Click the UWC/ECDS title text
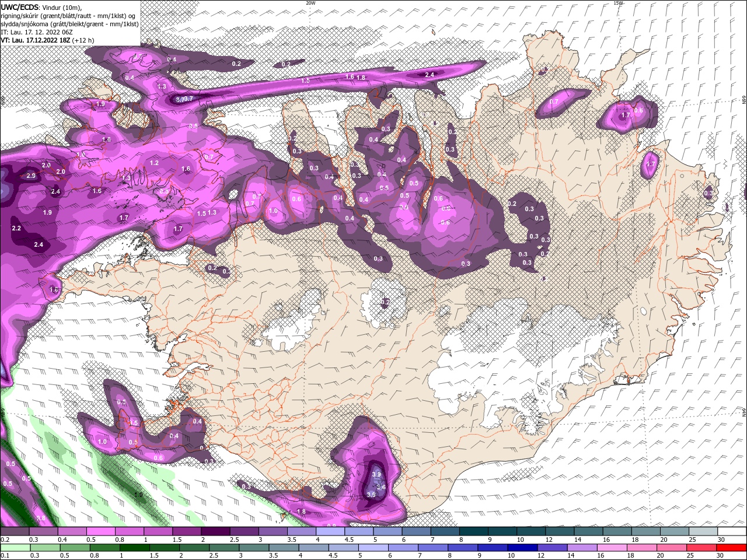The height and width of the screenshot is (560, 747). [20, 7]
